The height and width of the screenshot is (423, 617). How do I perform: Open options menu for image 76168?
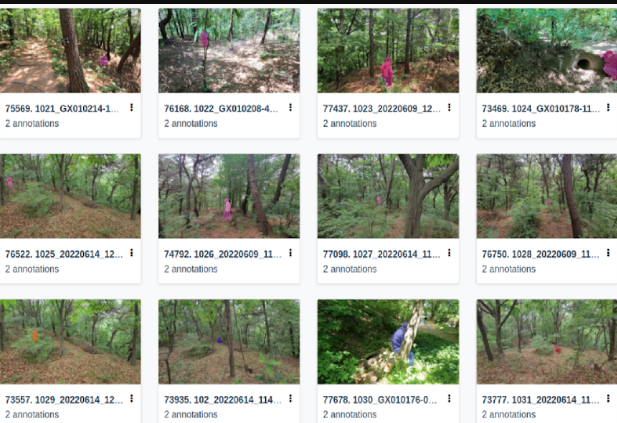pyautogui.click(x=290, y=107)
